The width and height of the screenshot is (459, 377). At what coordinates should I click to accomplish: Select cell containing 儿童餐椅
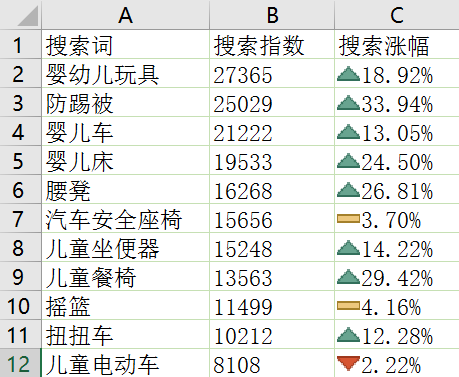pos(125,276)
